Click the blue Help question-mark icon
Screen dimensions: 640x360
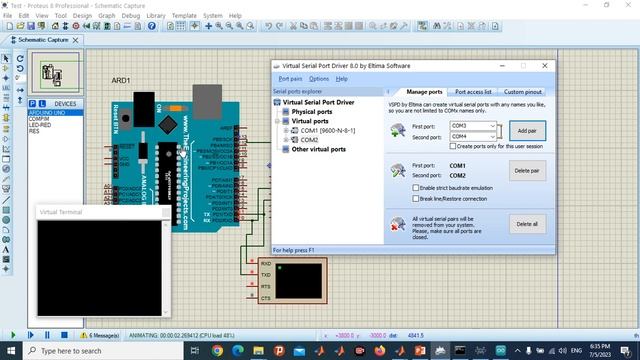pyautogui.click(x=152, y=26)
